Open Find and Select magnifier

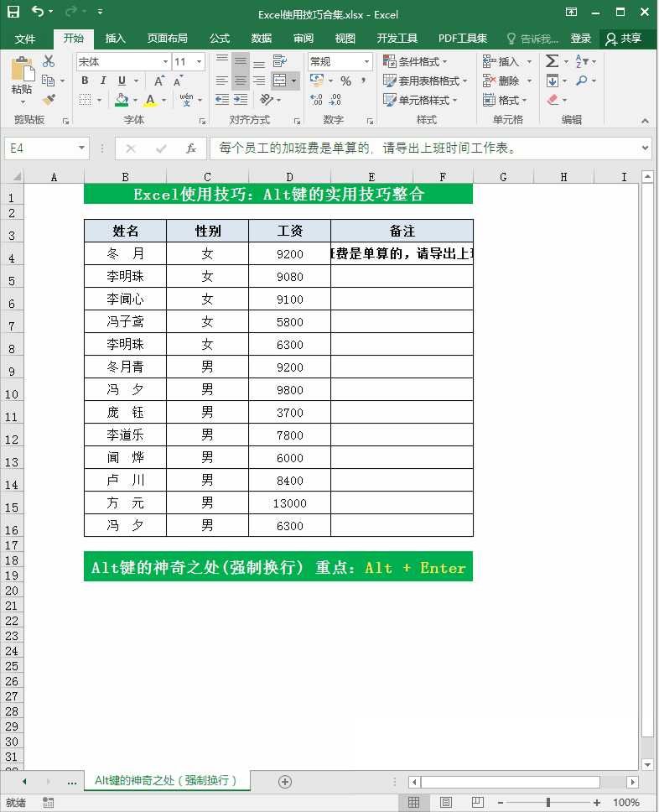tap(582, 81)
